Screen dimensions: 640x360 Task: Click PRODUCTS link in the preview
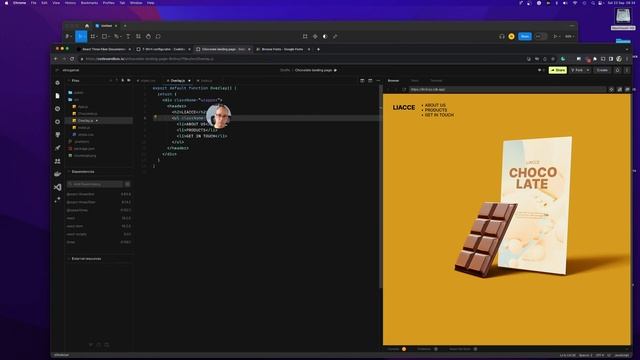436,110
